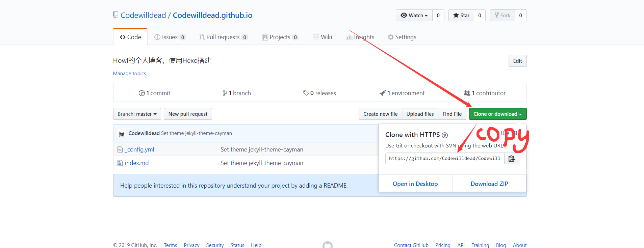
Task: Click the Upload files button
Action: [x=420, y=114]
